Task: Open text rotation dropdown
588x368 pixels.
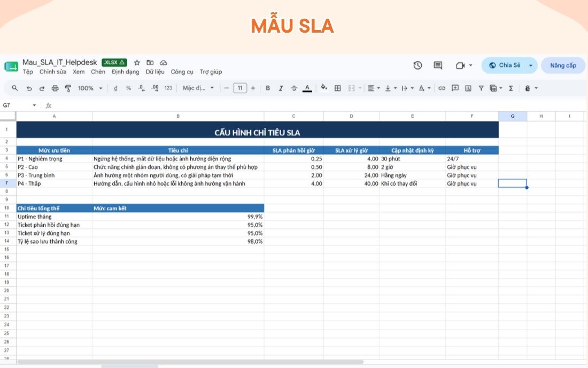Action: tap(424, 88)
